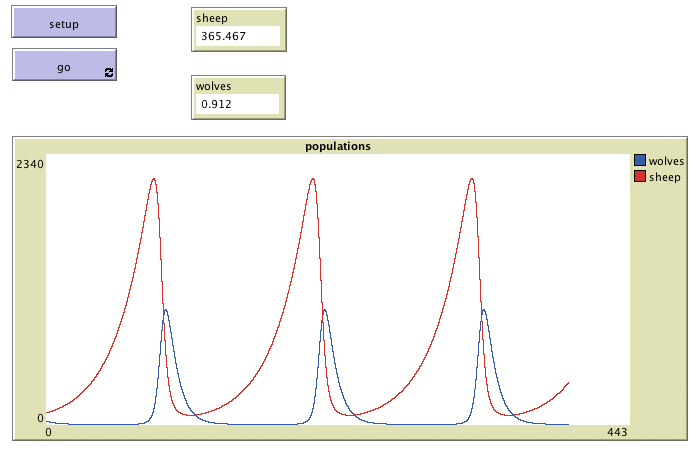
Task: Click the y-axis minimum label 0
Action: click(x=40, y=418)
